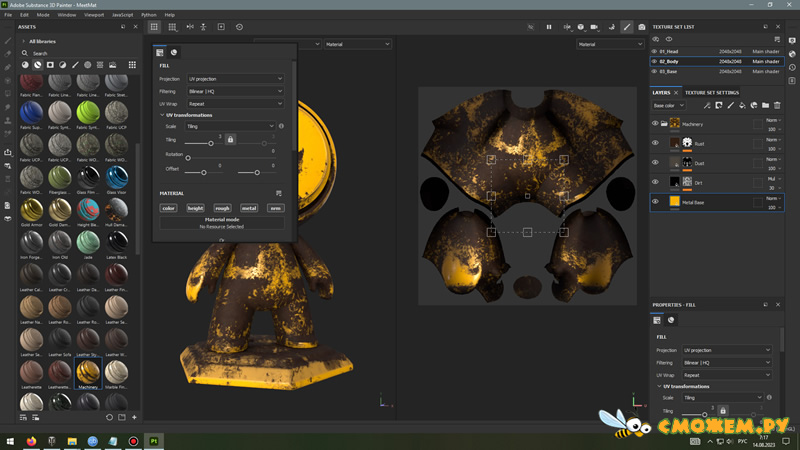
Task: Toggle visibility of 03_Base texture set
Action: [654, 71]
